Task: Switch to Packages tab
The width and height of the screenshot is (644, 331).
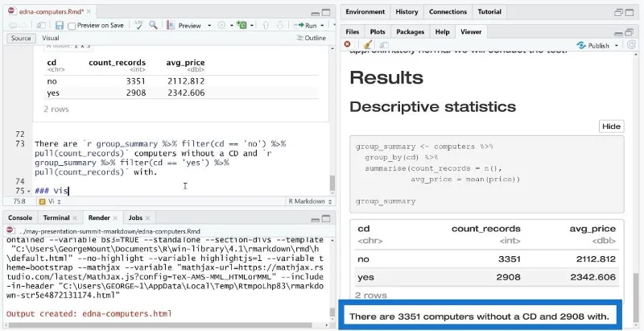Action: coord(411,31)
